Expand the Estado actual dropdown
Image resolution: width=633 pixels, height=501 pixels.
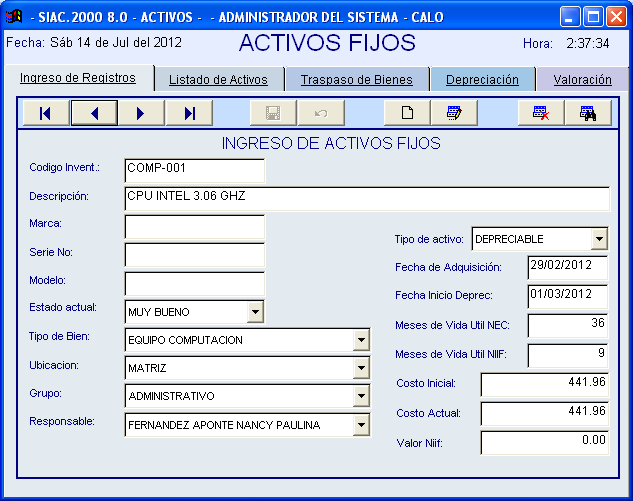255,312
